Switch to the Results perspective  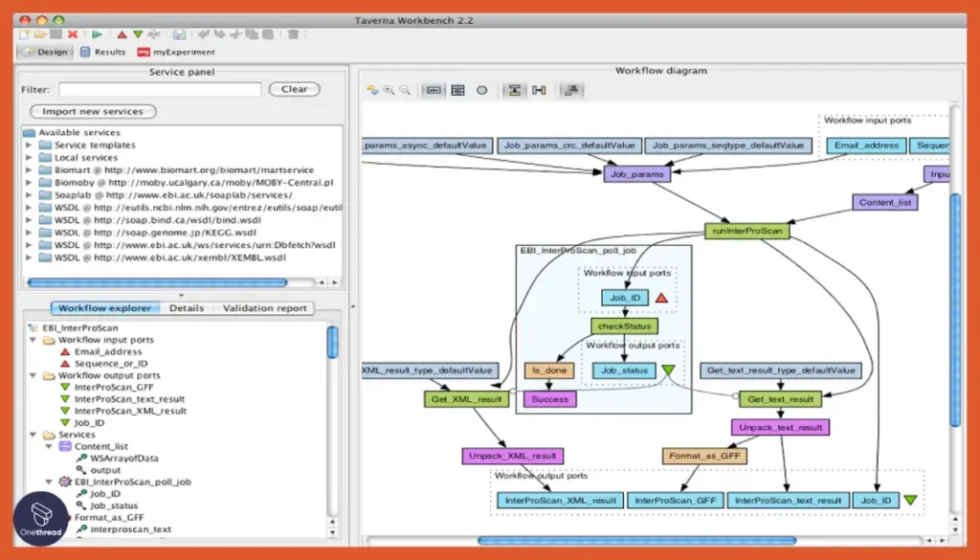[102, 52]
